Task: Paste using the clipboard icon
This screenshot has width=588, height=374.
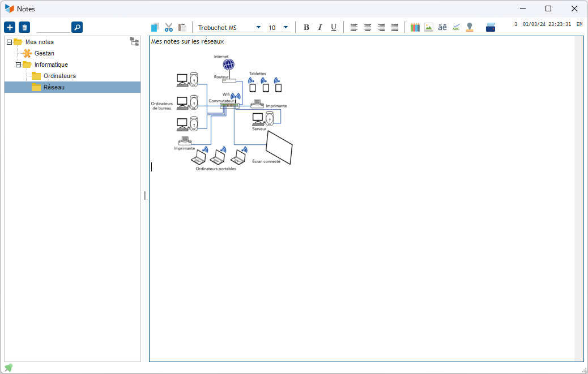Action: [182, 27]
